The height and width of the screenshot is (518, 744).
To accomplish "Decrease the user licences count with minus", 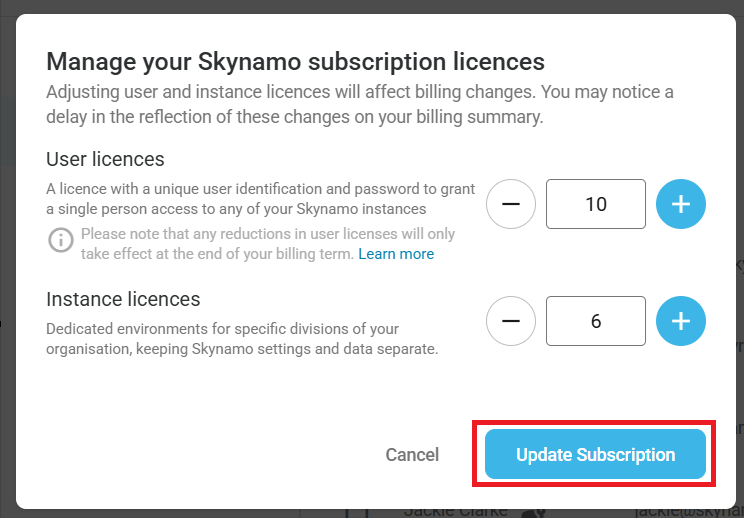I will (511, 204).
